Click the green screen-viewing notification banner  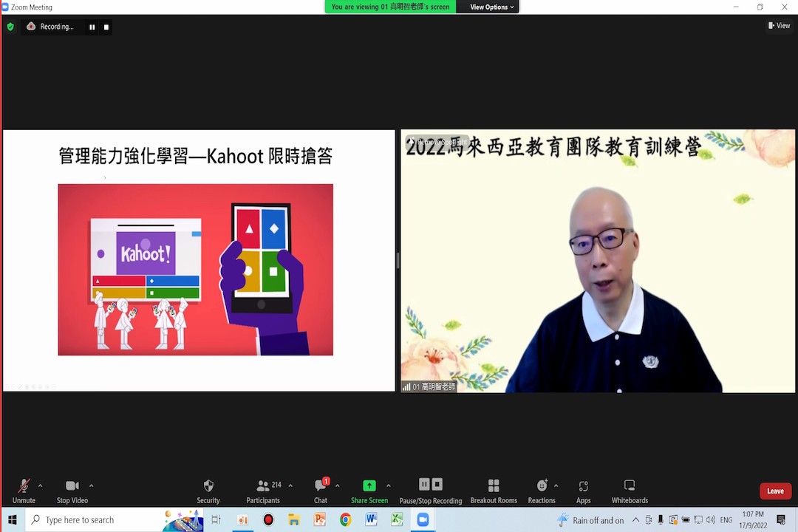[390, 7]
